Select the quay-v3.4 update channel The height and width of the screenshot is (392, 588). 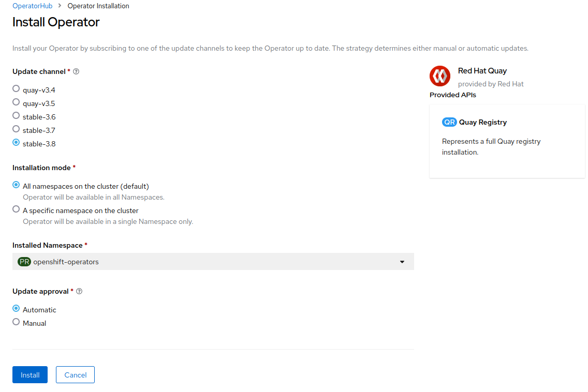tap(16, 89)
